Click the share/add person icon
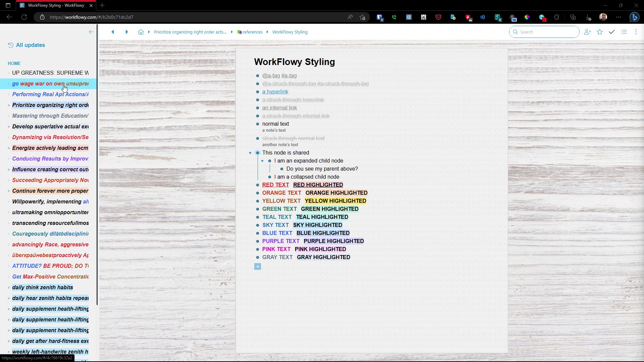Screen dimensions: 644x362 point(587,32)
